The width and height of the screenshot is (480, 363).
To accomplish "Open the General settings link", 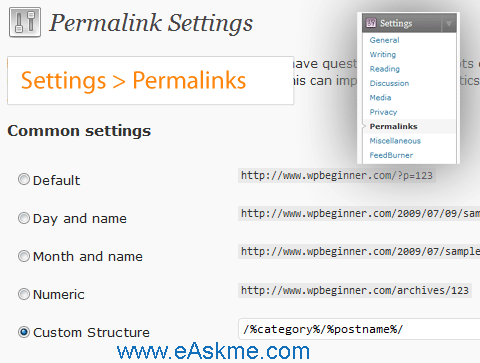I will 384,40.
